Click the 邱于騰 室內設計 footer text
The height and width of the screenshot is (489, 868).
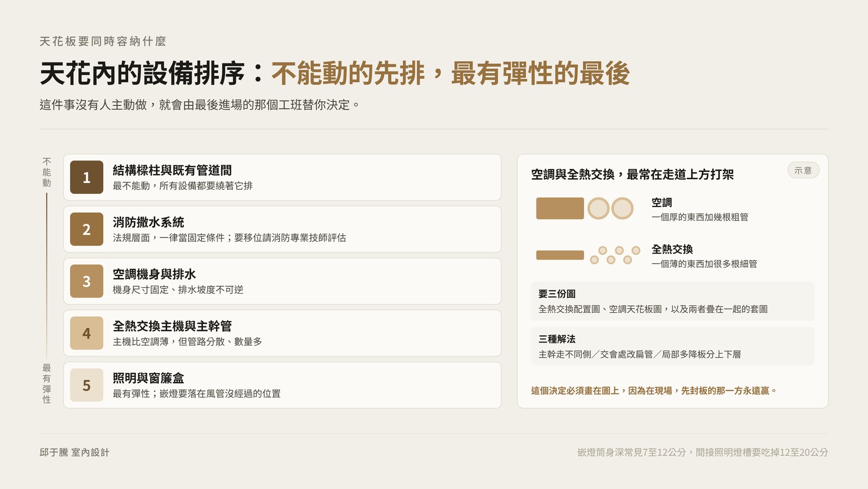[75, 453]
